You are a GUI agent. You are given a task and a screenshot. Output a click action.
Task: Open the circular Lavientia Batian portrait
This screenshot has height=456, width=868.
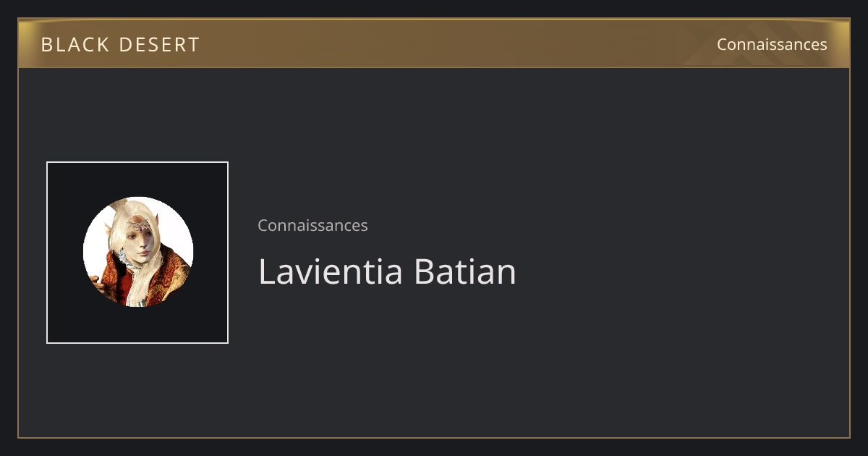point(138,252)
